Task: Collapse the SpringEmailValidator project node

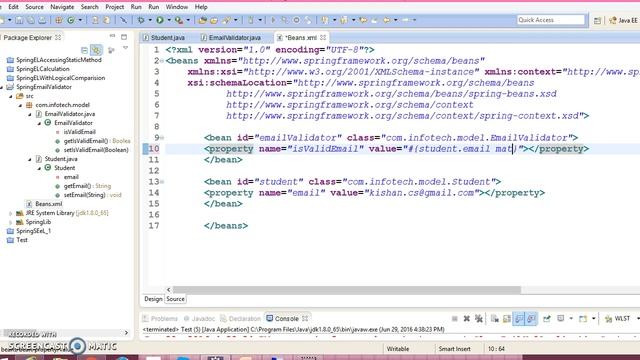Action: point(2,87)
